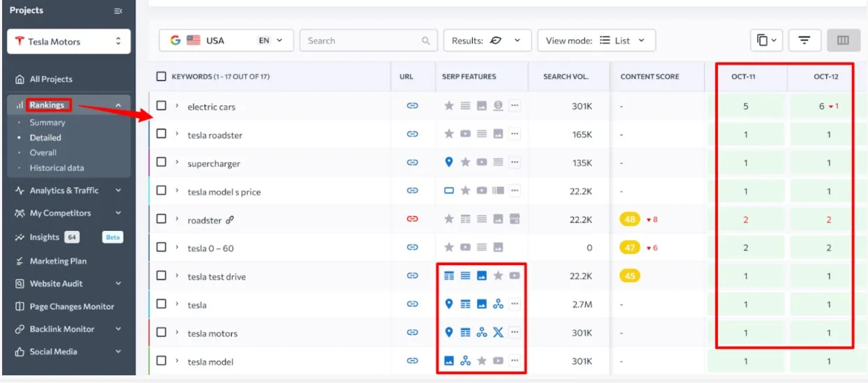Click shopping SERP icon for roadster row

pos(515,219)
